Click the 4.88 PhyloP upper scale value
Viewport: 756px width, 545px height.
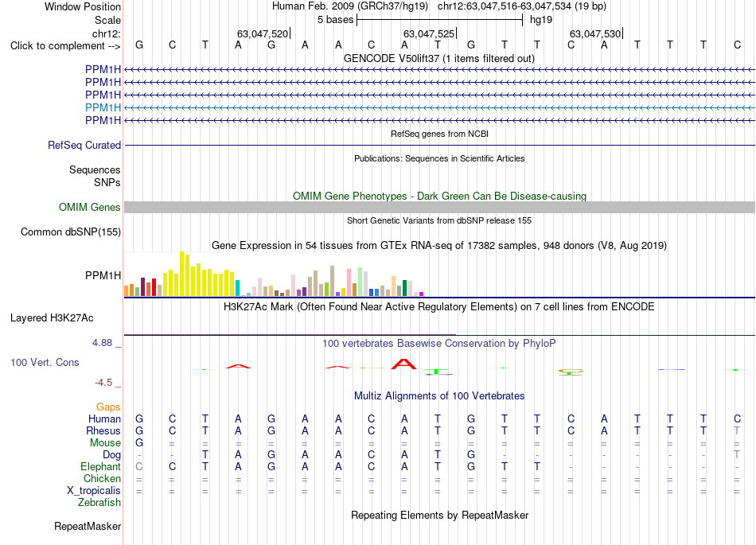click(x=102, y=343)
